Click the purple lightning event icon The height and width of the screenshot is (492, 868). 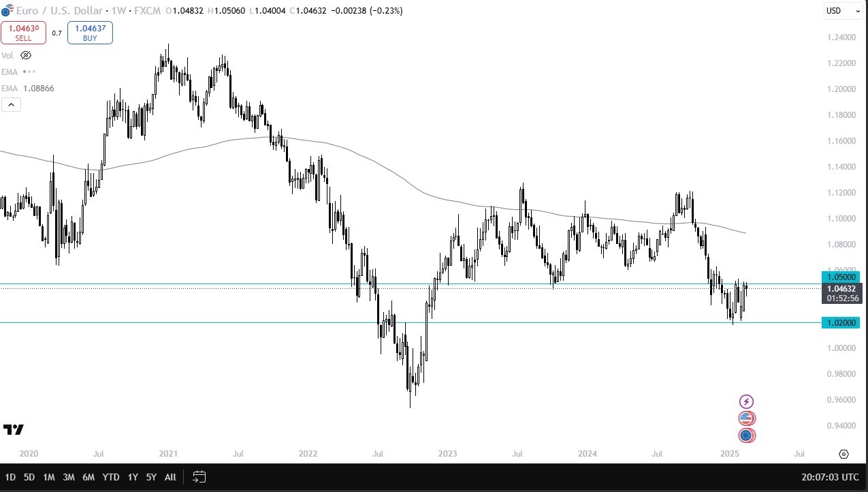click(747, 402)
